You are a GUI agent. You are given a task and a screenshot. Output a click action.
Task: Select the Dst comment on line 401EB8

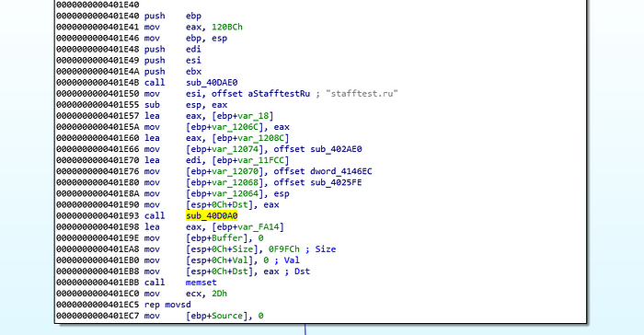pyautogui.click(x=303, y=271)
